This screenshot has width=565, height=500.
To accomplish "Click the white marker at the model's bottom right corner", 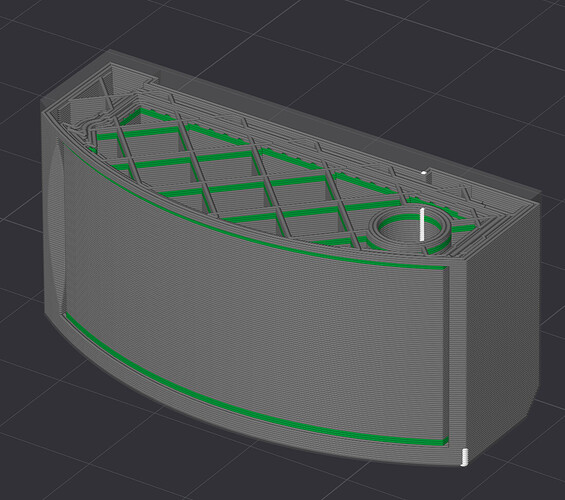I will 464,457.
